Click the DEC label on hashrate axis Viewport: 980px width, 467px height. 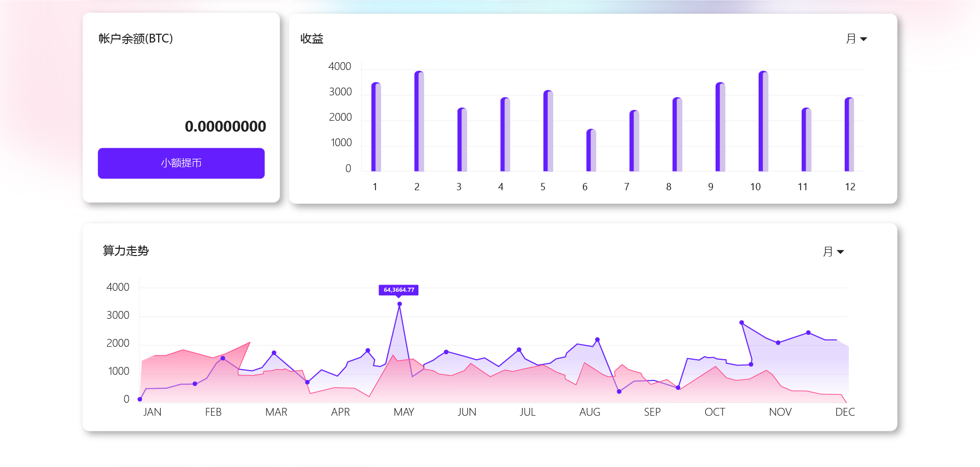coord(845,412)
